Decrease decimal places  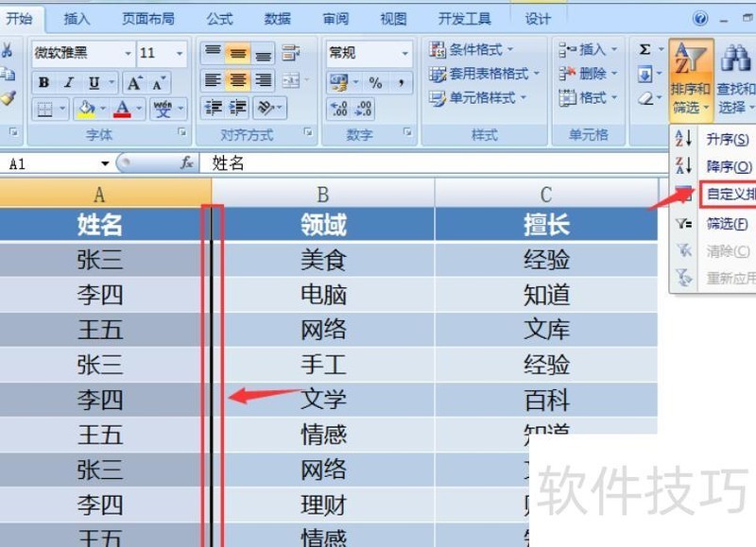coord(363,109)
